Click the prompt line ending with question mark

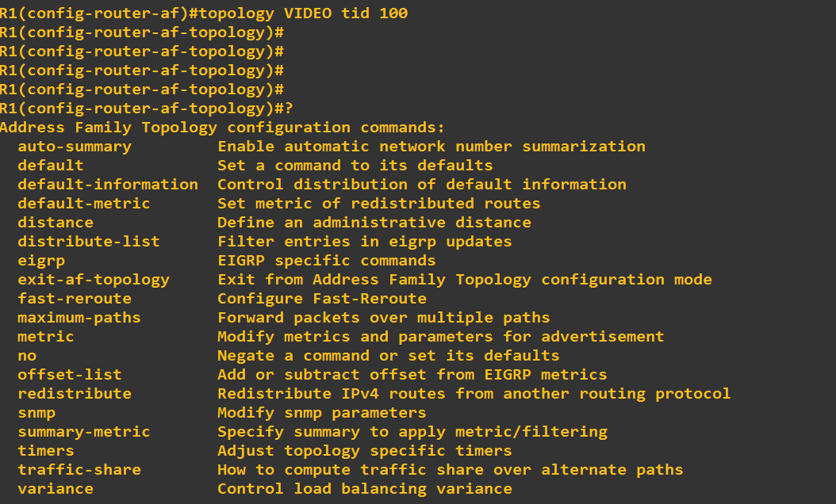[x=147, y=109]
